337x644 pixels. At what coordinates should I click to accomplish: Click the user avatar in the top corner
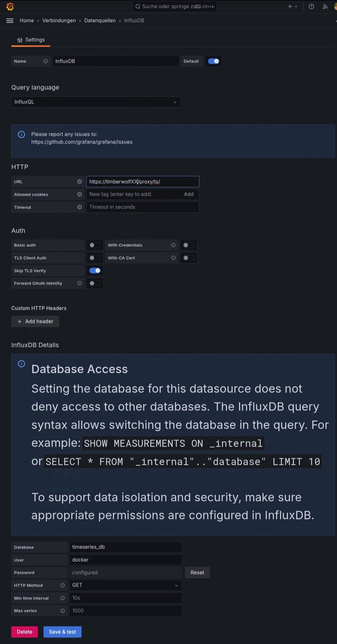[335, 6]
